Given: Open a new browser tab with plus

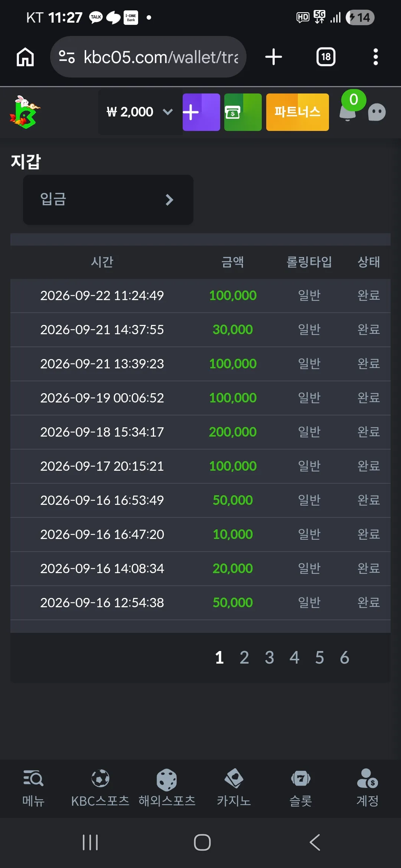Looking at the screenshot, I should (274, 57).
